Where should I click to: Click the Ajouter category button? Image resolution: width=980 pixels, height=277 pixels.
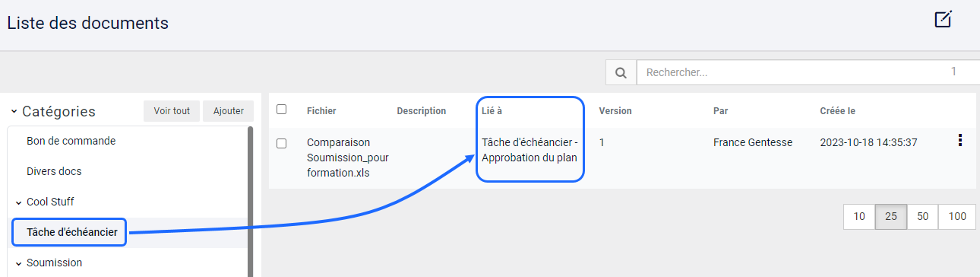pyautogui.click(x=229, y=111)
